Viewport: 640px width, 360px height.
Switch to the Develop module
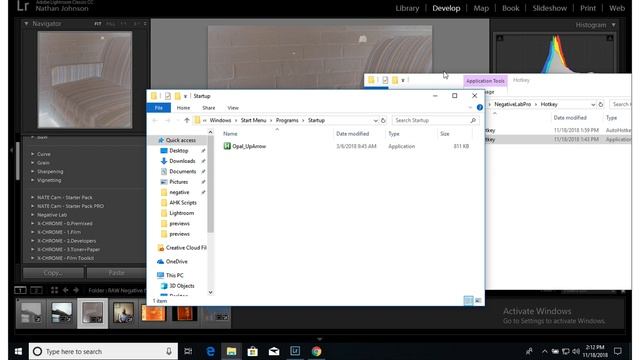click(446, 8)
